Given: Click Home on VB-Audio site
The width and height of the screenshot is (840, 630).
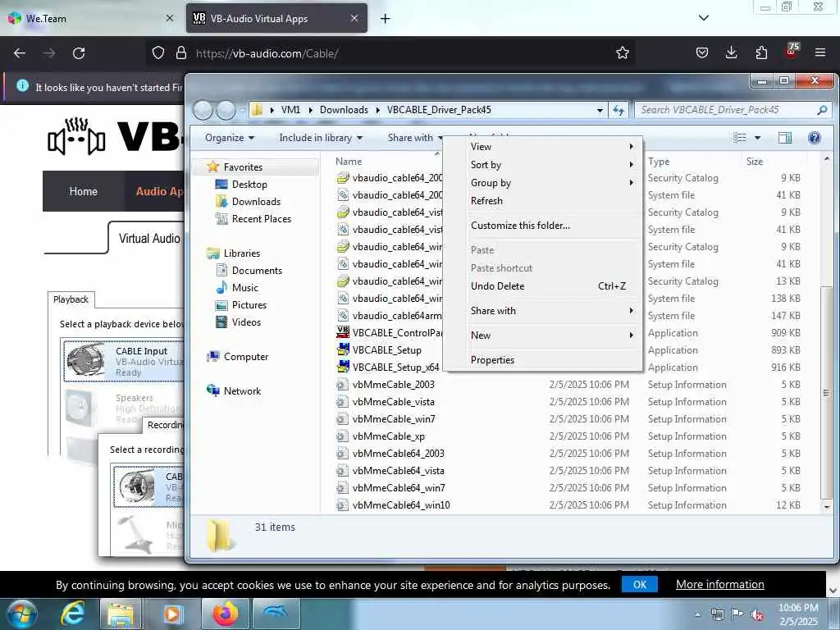Looking at the screenshot, I should click(83, 191).
